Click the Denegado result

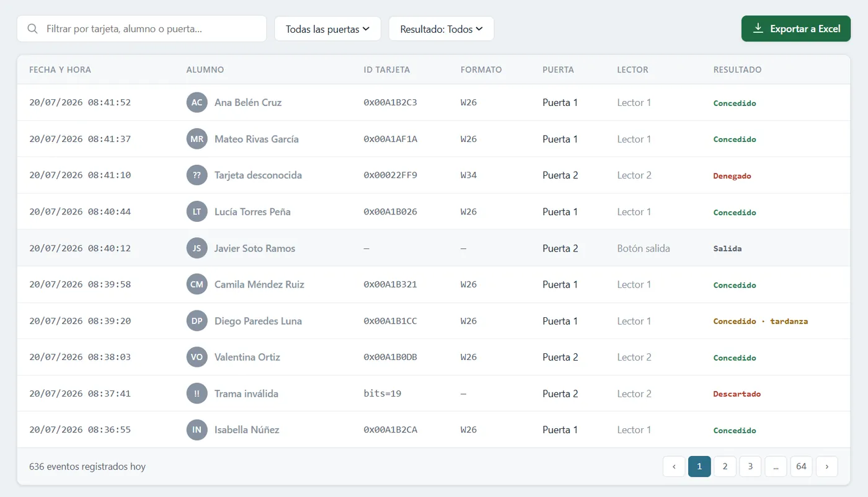point(732,175)
